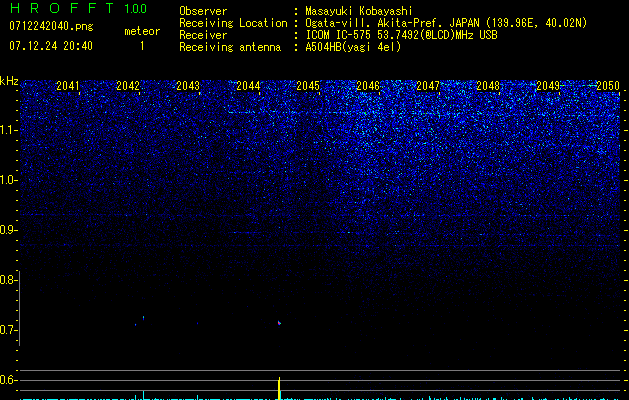Click the Receiving Location label
629x400 pixels.
[233, 23]
